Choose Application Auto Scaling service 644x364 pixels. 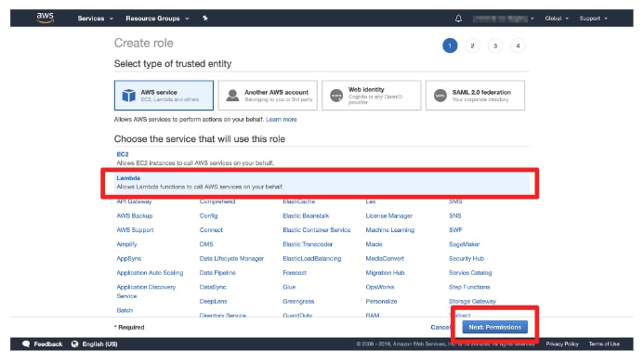point(150,273)
